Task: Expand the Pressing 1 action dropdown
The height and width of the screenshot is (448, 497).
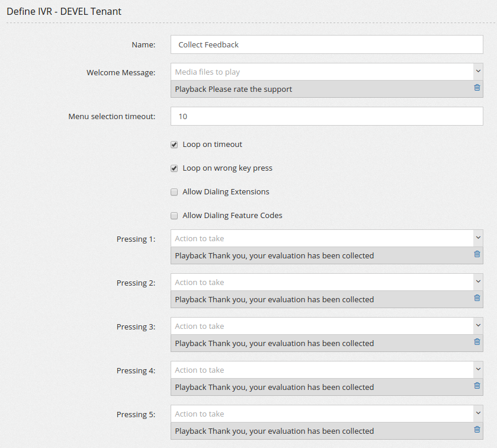Action: [477, 238]
